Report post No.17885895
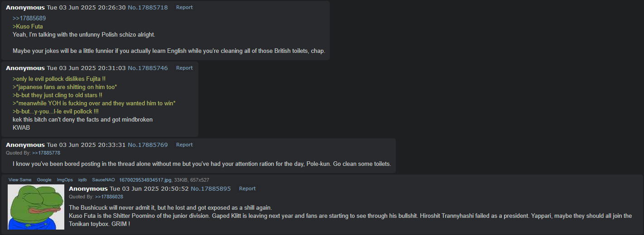This screenshot has width=644, height=235. [247, 188]
